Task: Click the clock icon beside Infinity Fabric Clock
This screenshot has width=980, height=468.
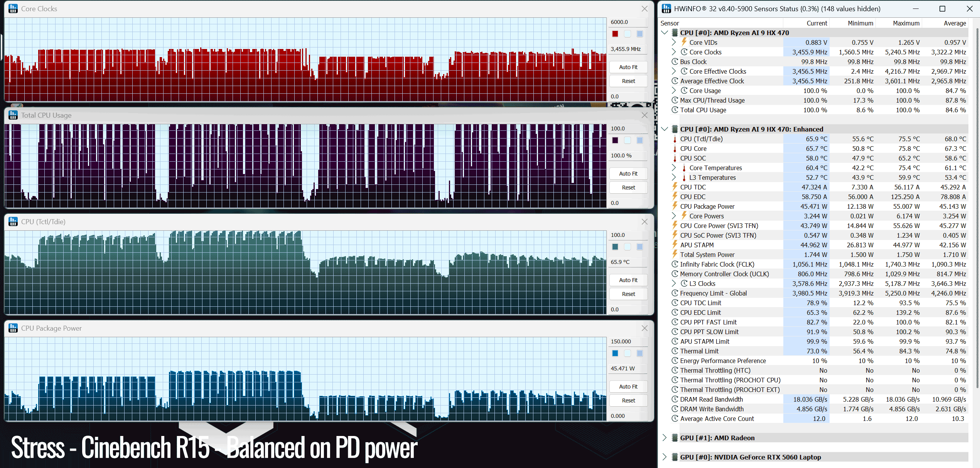Action: pyautogui.click(x=675, y=264)
